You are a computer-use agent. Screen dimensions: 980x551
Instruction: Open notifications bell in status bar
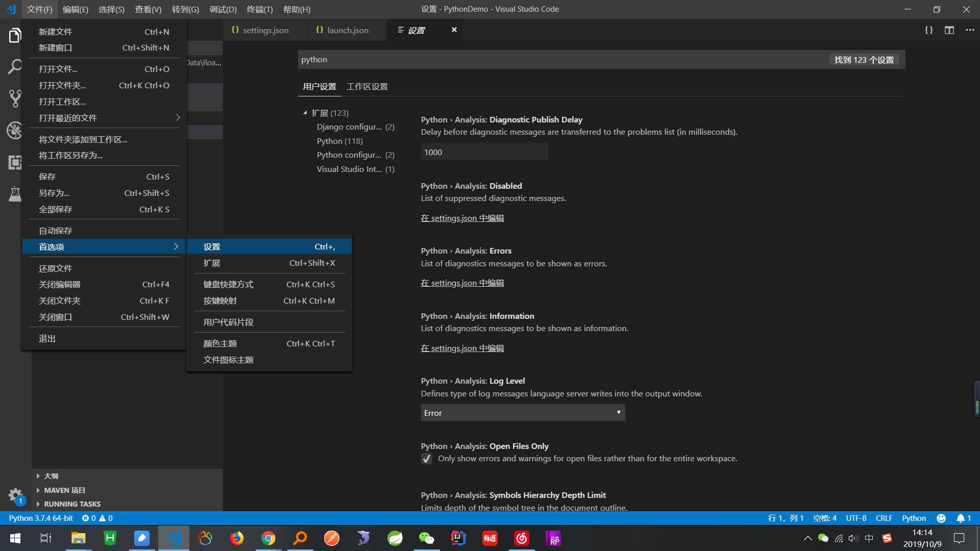click(x=964, y=518)
